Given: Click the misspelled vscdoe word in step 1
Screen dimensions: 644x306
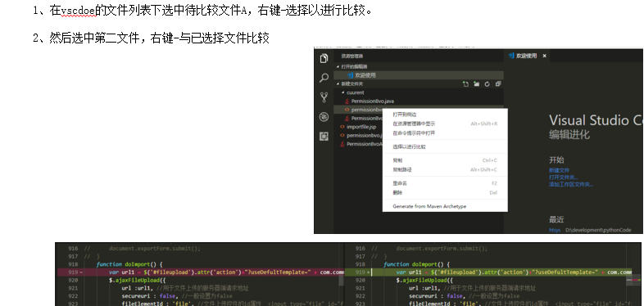Looking at the screenshot, I should [78, 11].
